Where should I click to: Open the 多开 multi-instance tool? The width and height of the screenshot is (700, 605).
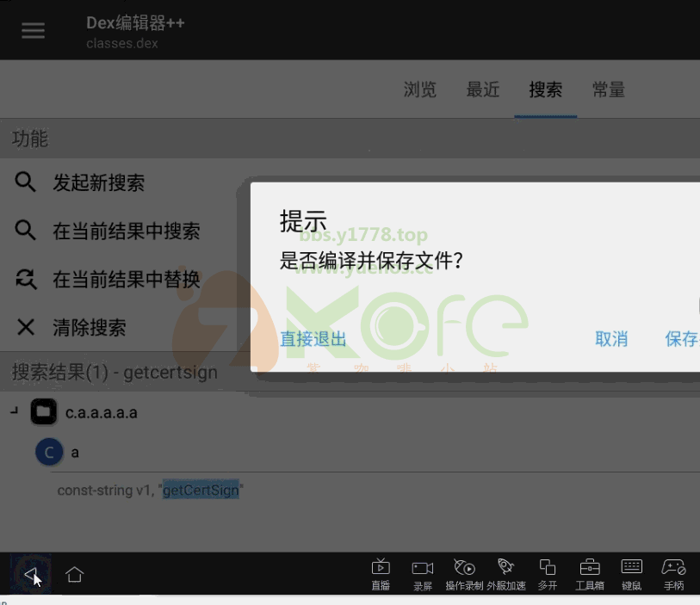point(548,572)
